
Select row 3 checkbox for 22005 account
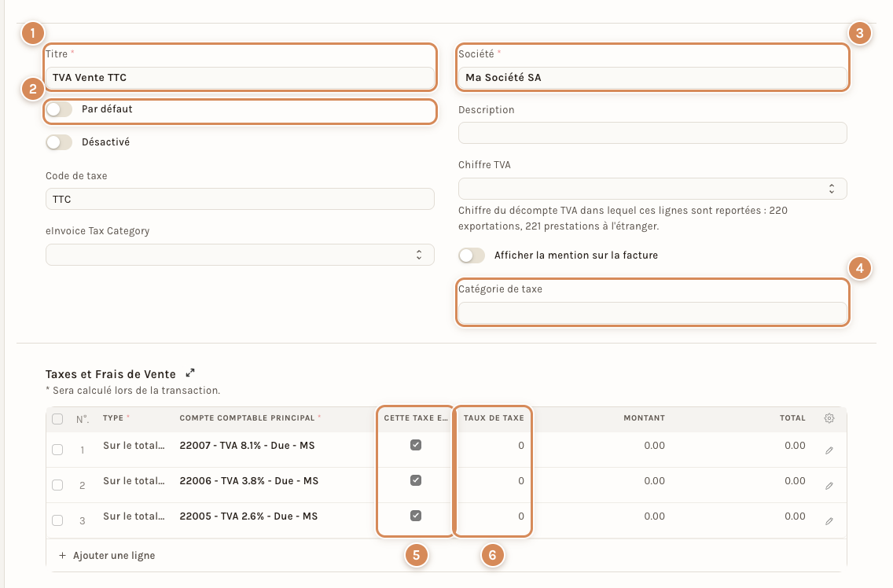pyautogui.click(x=57, y=520)
